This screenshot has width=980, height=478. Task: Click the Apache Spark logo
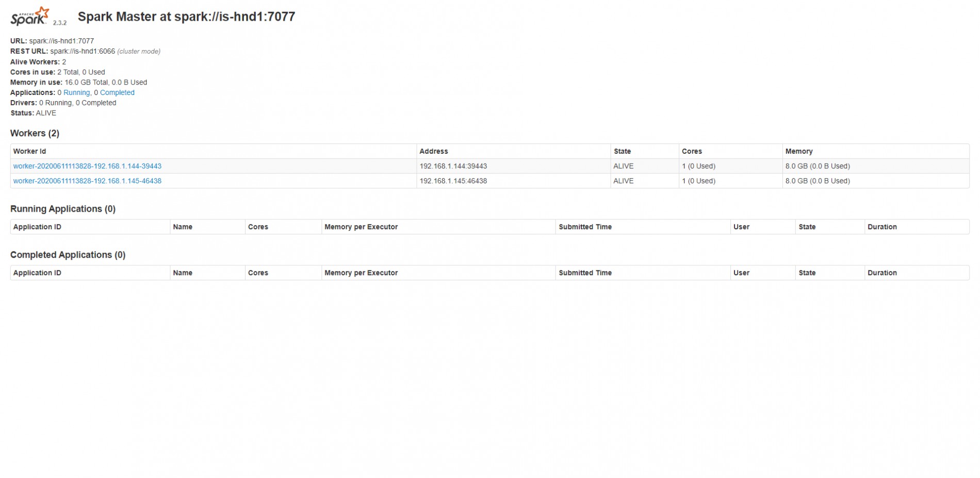point(30,17)
